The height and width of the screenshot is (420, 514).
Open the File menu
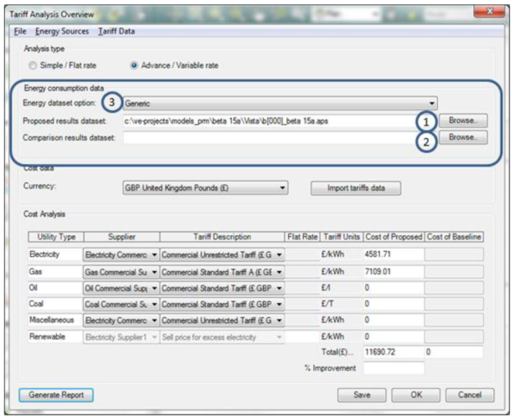tap(21, 31)
